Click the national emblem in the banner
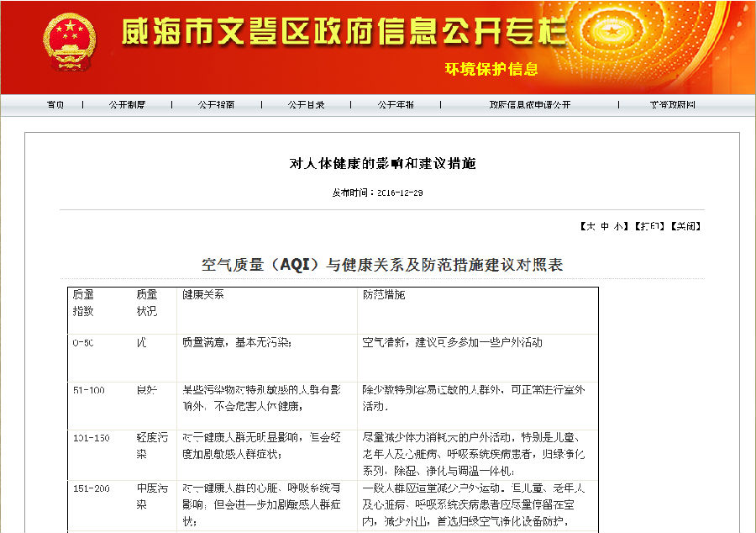756x533 pixels. (70, 40)
